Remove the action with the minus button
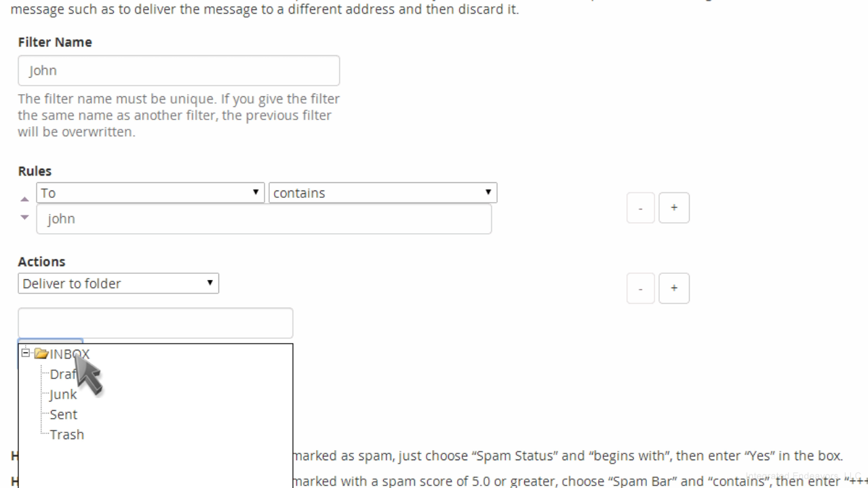Screen dimensions: 868x488 click(641, 288)
